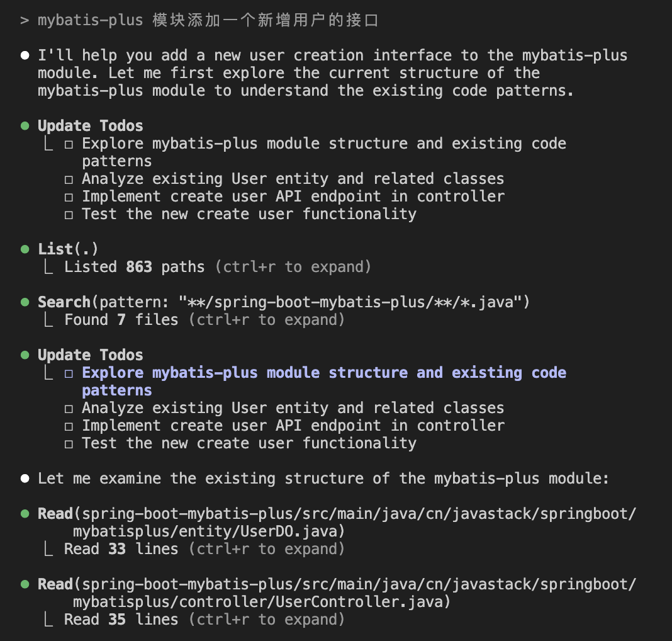
Task: Click the prompt arrow before mybatis-plus request
Action: (25, 20)
